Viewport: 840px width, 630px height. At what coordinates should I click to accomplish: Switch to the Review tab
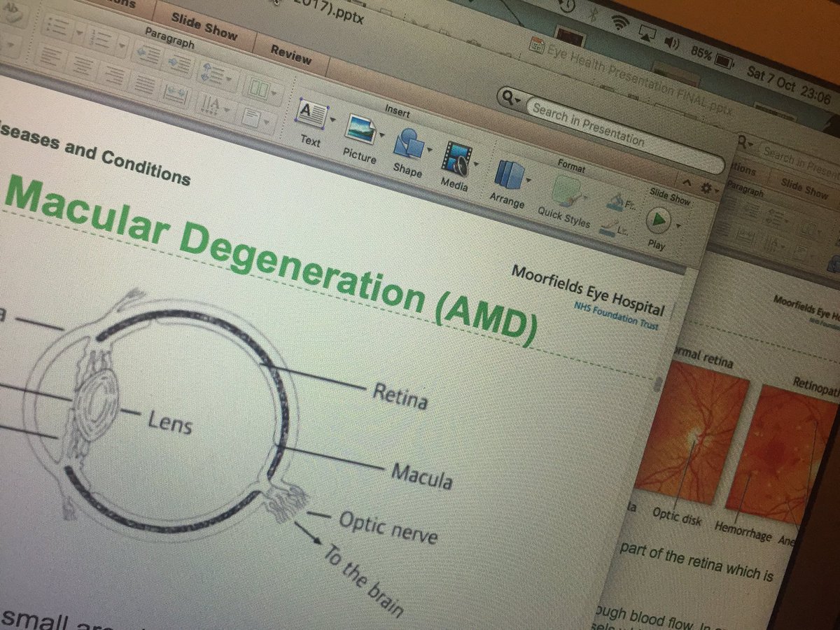click(290, 56)
